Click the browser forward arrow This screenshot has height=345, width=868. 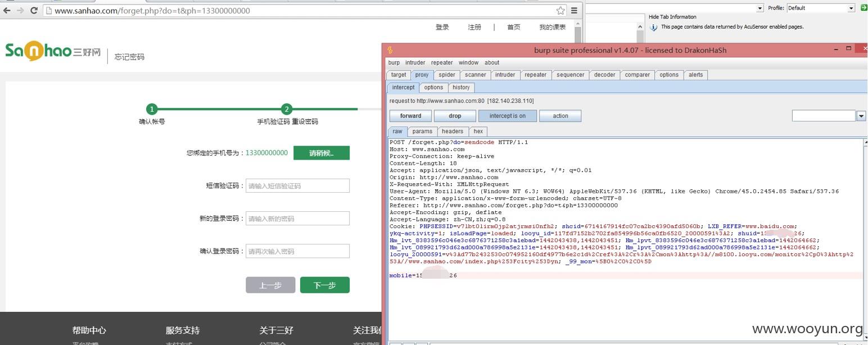20,11
